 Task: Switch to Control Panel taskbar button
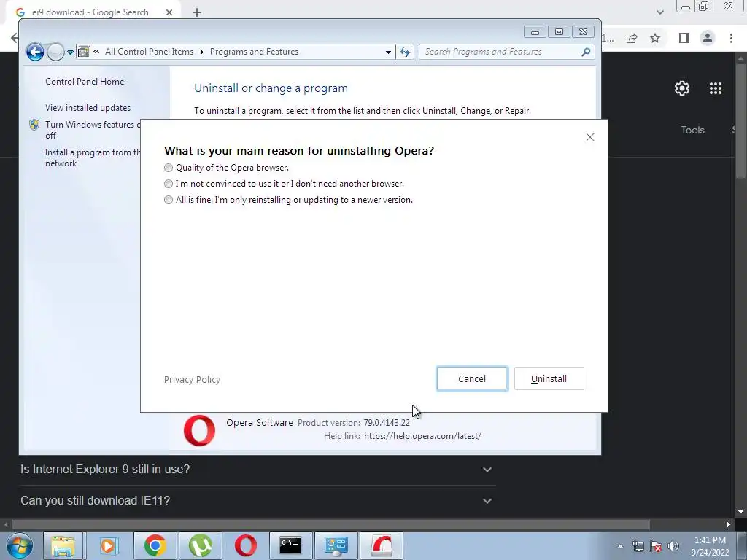(336, 545)
